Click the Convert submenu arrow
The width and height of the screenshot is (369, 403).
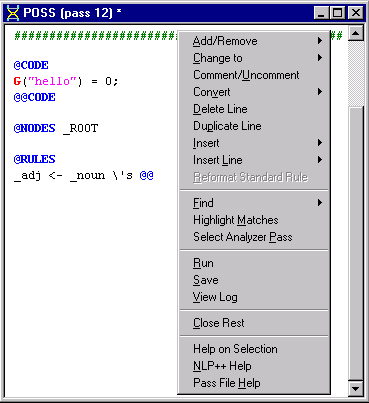(320, 92)
